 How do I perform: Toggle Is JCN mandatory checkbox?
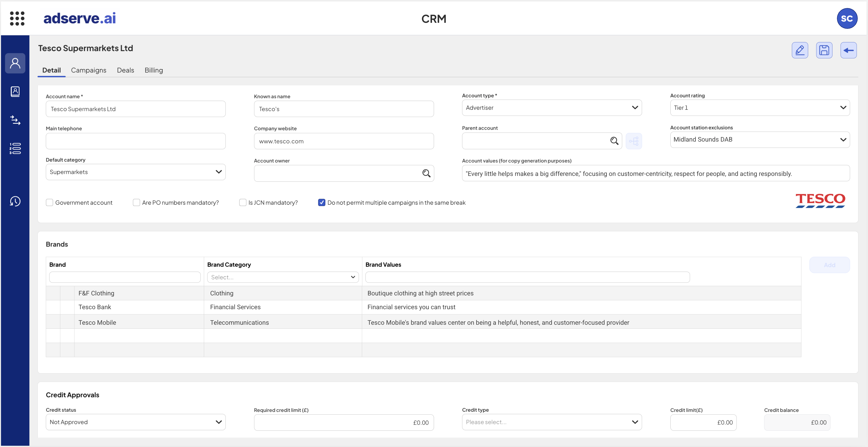[243, 202]
